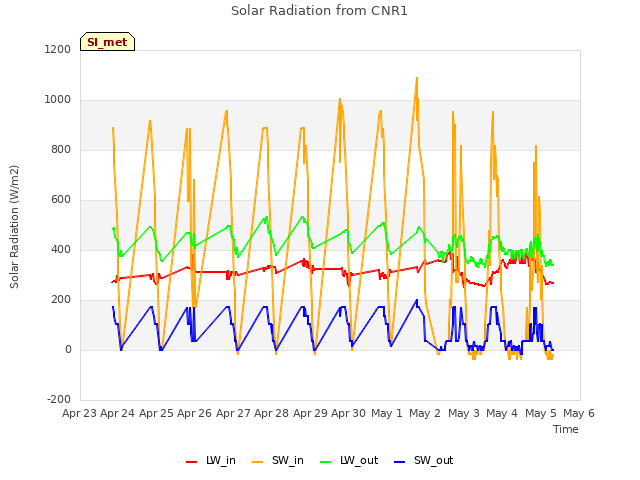Click the May 1 x-axis tick label
This screenshot has width=640, height=480.
coord(387,413)
